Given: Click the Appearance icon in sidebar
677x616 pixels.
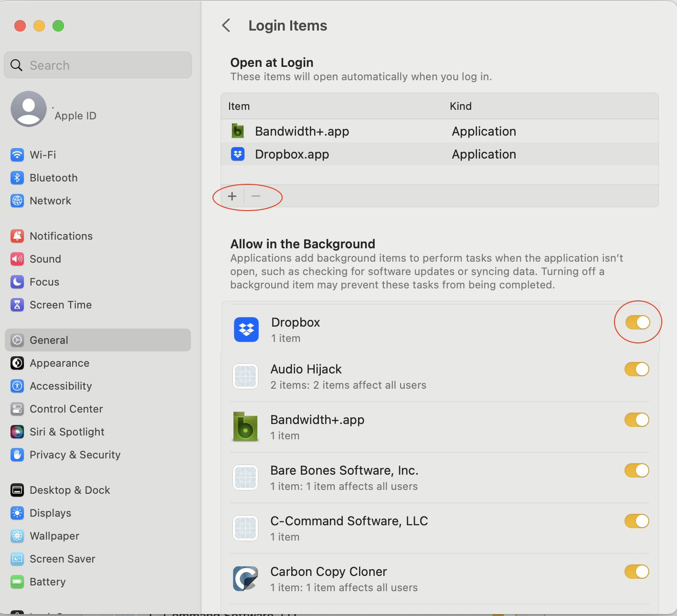Looking at the screenshot, I should tap(17, 363).
